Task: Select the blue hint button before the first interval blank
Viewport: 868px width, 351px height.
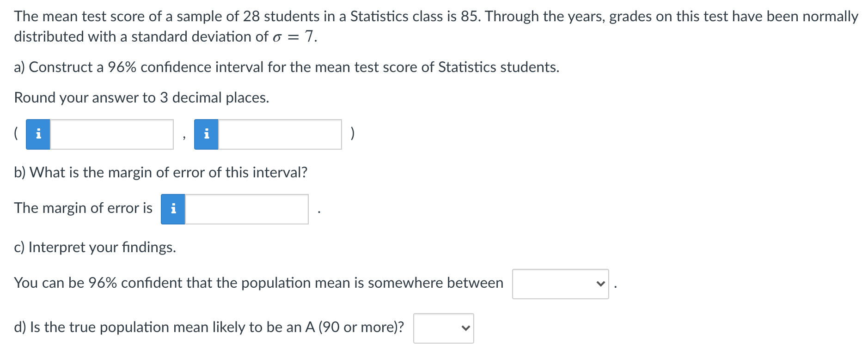Action: (x=38, y=134)
